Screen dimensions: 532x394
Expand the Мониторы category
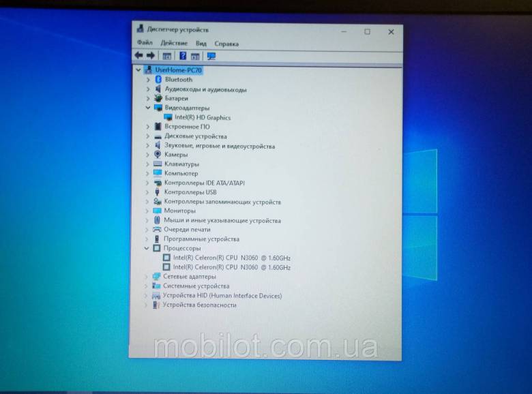pyautogui.click(x=147, y=211)
